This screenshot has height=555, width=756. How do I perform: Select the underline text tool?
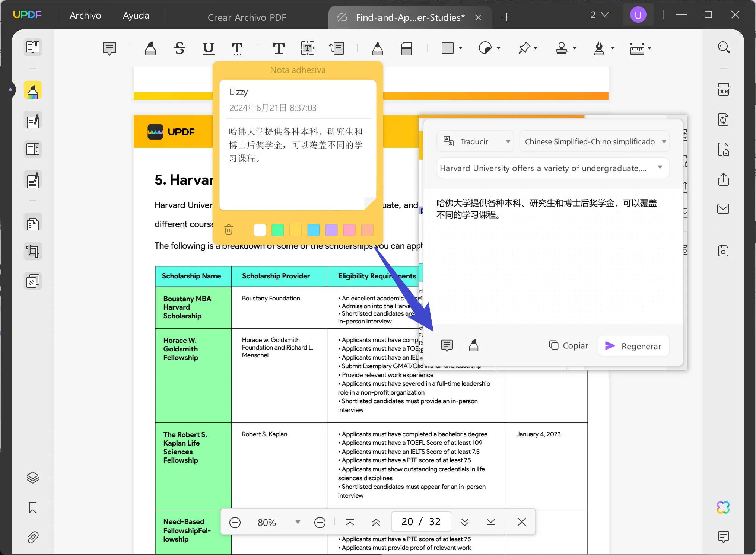coord(209,48)
